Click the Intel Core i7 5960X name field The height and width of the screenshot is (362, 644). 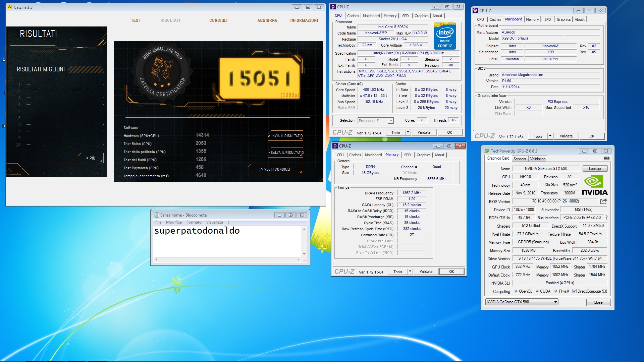392,27
